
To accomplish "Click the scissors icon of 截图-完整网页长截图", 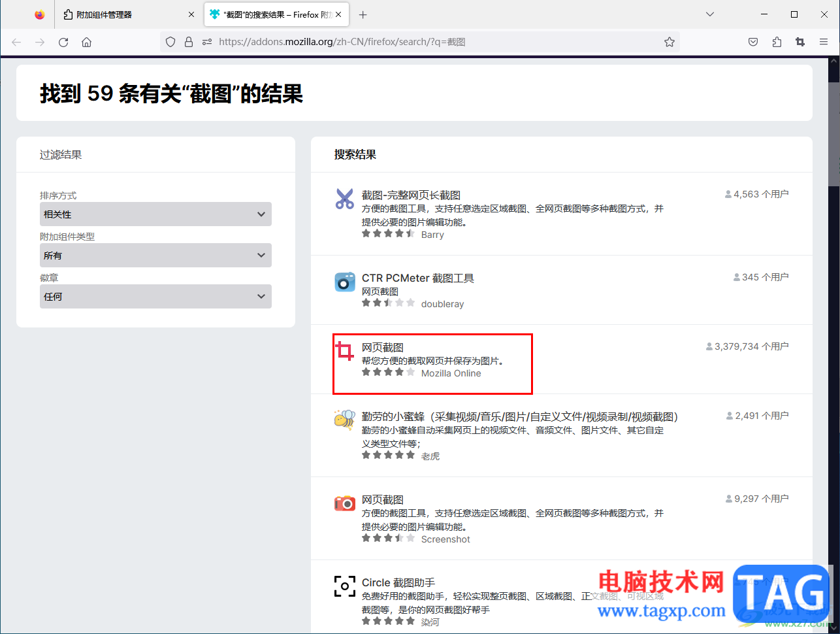I will [x=344, y=199].
